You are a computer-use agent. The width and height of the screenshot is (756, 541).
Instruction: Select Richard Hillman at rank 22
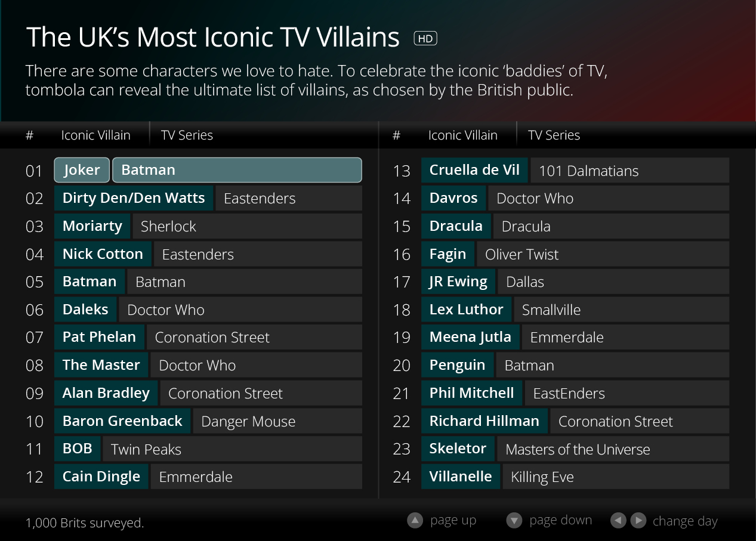(485, 421)
